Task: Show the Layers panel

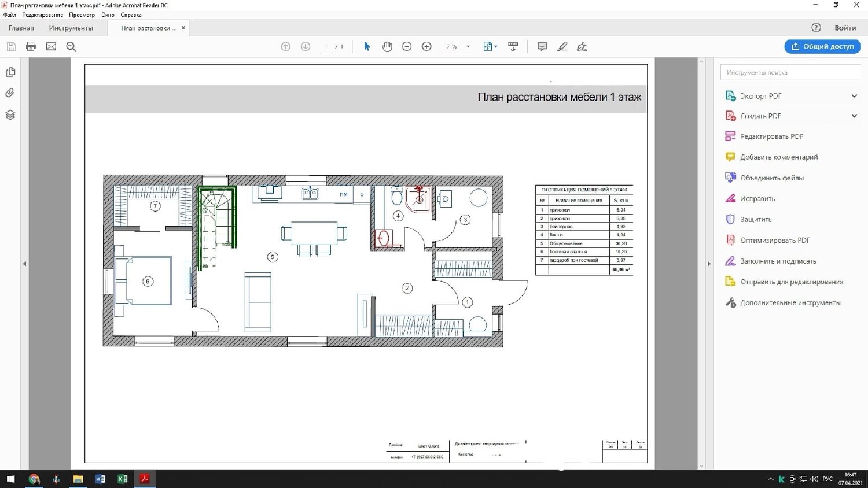Action: click(10, 114)
